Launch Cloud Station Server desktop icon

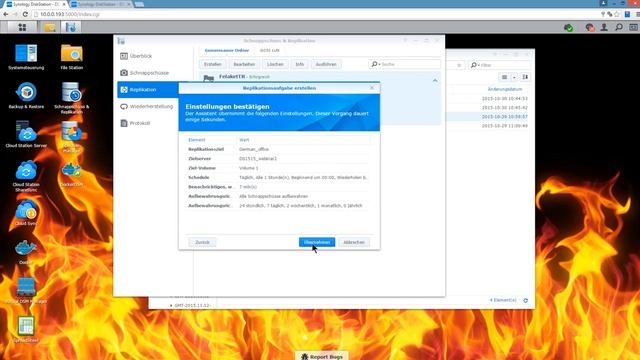coord(26,135)
